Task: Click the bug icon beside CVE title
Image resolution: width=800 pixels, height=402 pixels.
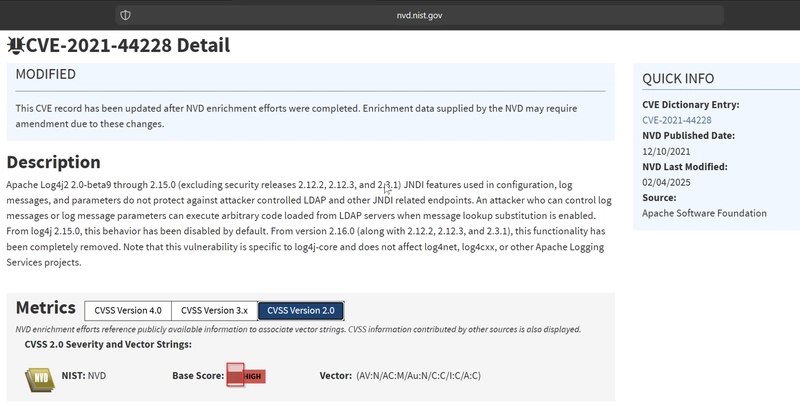Action: 16,46
